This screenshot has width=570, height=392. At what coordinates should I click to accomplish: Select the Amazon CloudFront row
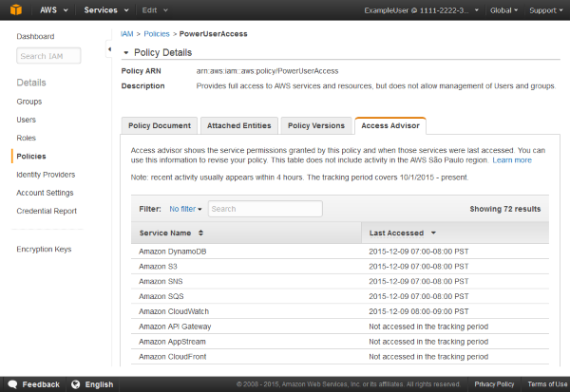pyautogui.click(x=340, y=357)
